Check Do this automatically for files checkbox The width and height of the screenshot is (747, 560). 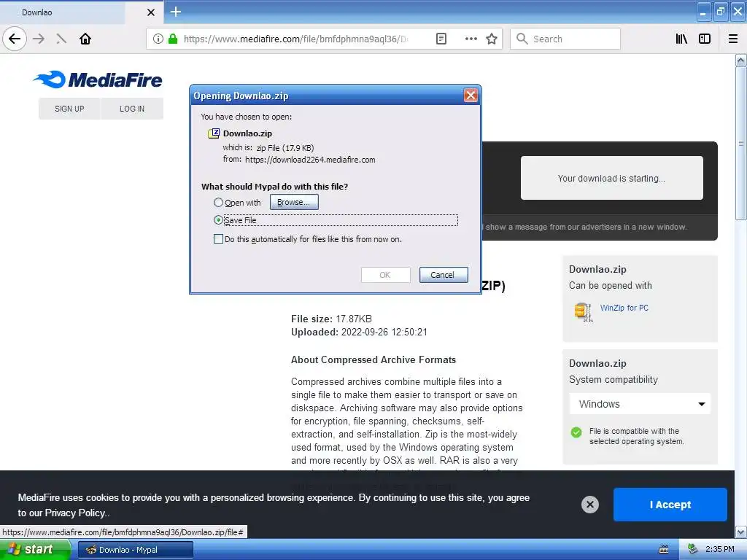click(x=218, y=239)
